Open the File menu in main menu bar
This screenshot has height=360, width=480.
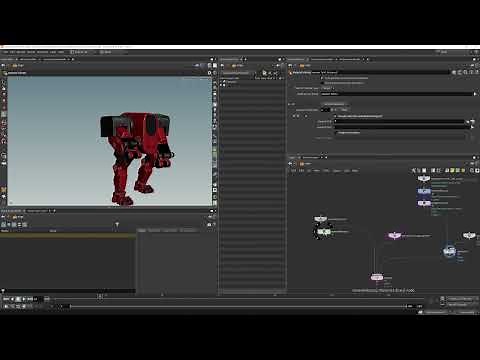6,52
